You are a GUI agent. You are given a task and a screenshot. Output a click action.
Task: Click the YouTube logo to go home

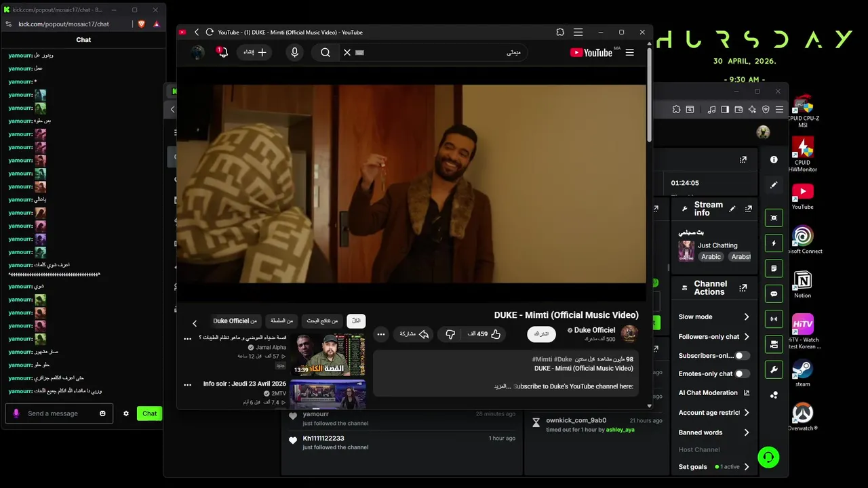(591, 52)
